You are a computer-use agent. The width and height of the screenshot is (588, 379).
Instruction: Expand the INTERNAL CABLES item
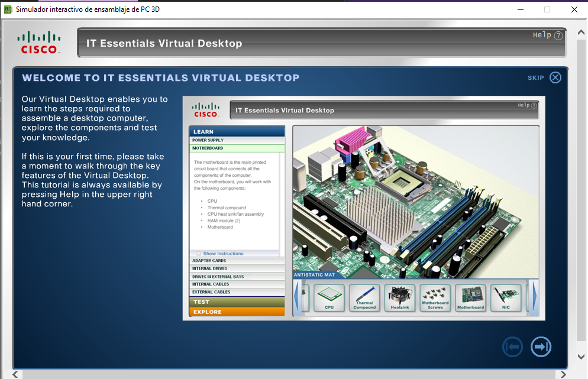(237, 284)
